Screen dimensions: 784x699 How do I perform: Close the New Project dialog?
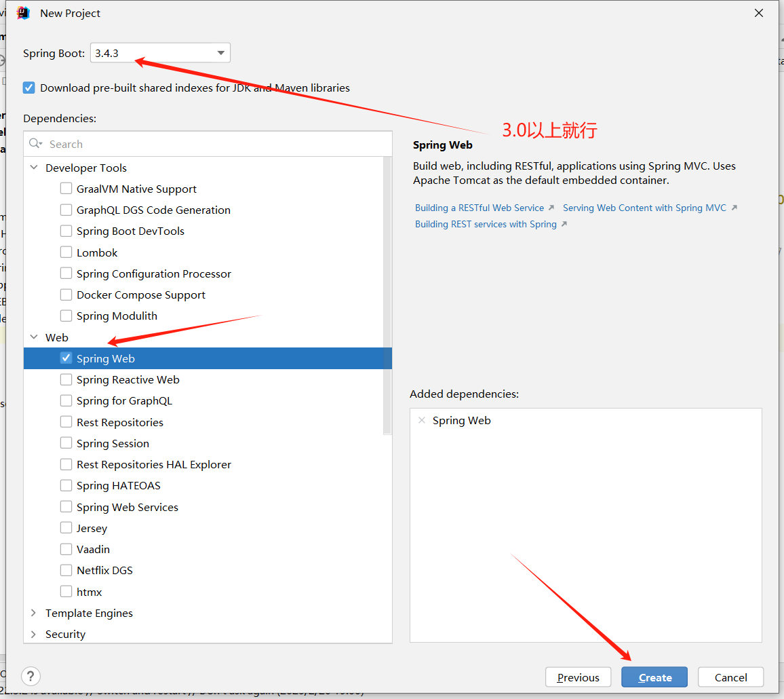pyautogui.click(x=758, y=13)
